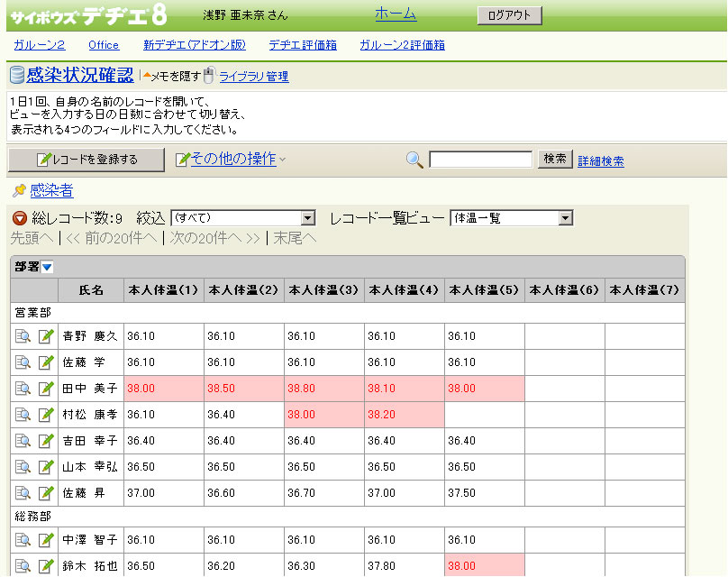728x577 pixels.
Task: Edit the 田中 美子 record pencil icon
Action: (x=46, y=389)
